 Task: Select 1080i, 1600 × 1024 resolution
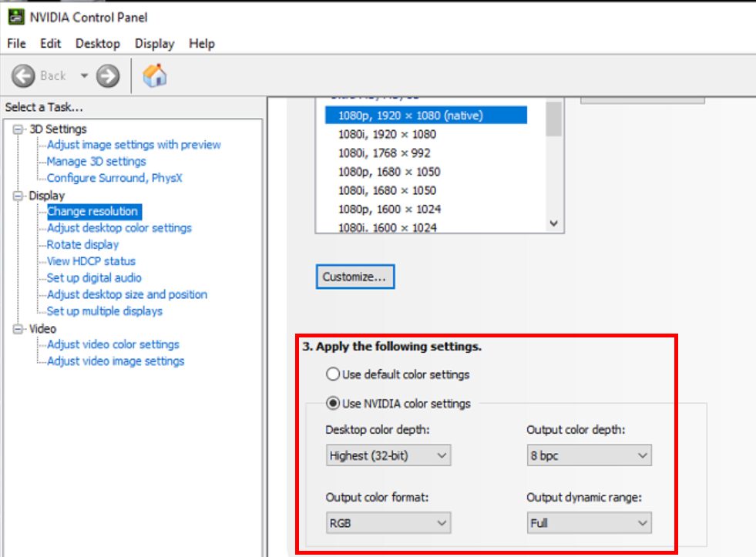[387, 227]
